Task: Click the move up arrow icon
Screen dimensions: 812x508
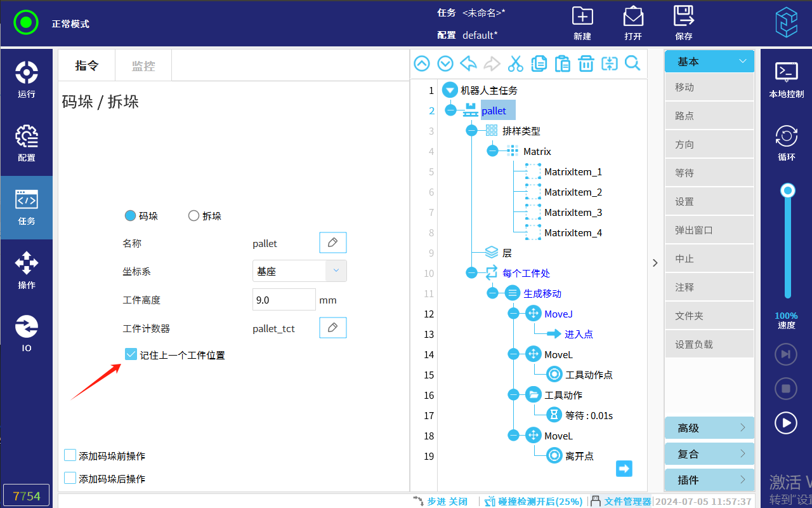Action: point(422,63)
